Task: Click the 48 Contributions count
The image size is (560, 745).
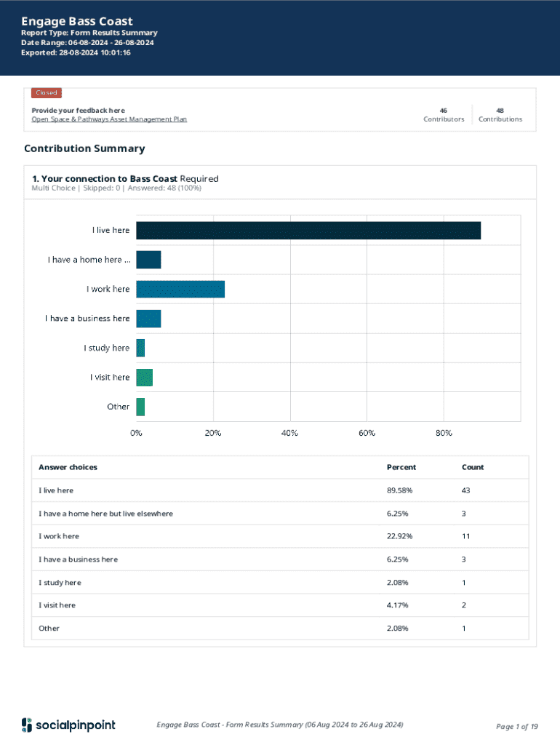Action: pyautogui.click(x=500, y=115)
